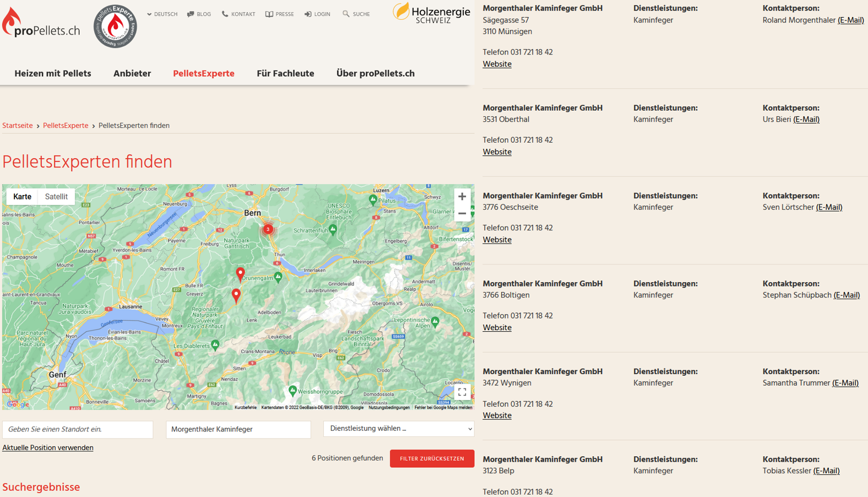868x497 pixels.
Task: Click the red cluster marker with 3
Action: coord(268,229)
